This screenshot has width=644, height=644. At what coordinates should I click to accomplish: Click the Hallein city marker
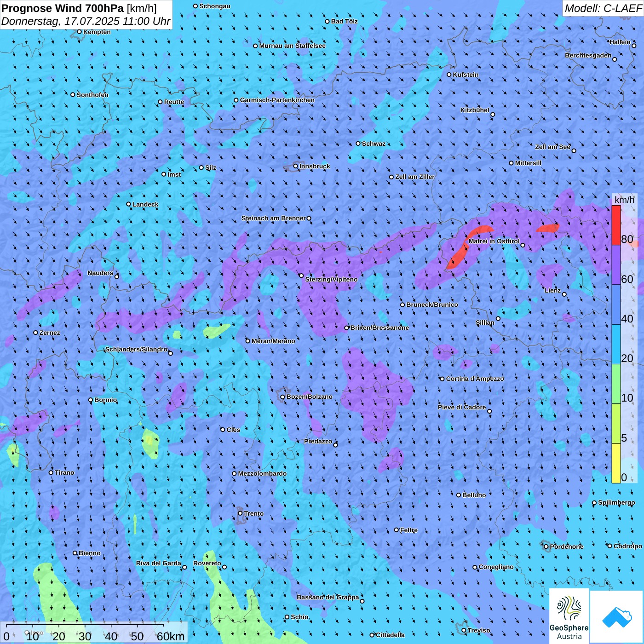pyautogui.click(x=634, y=46)
